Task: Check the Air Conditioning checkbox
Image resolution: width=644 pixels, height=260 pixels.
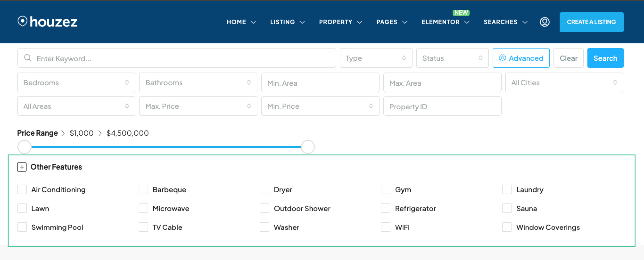Action: click(22, 189)
